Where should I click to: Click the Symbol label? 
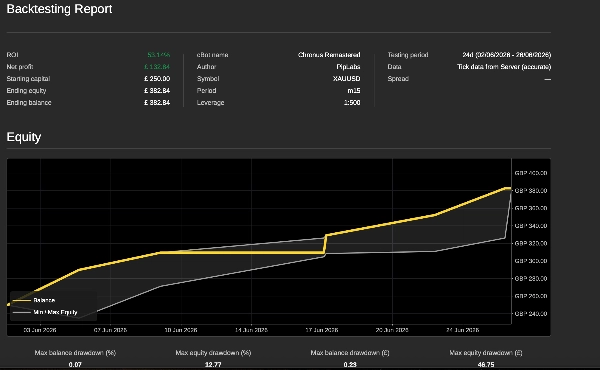tap(208, 78)
